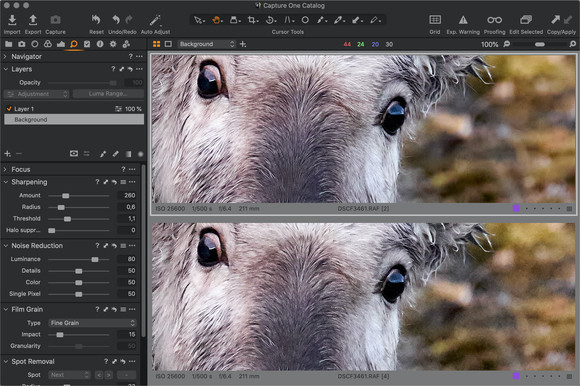Toggle mask visibility icon in Layers

point(74,153)
